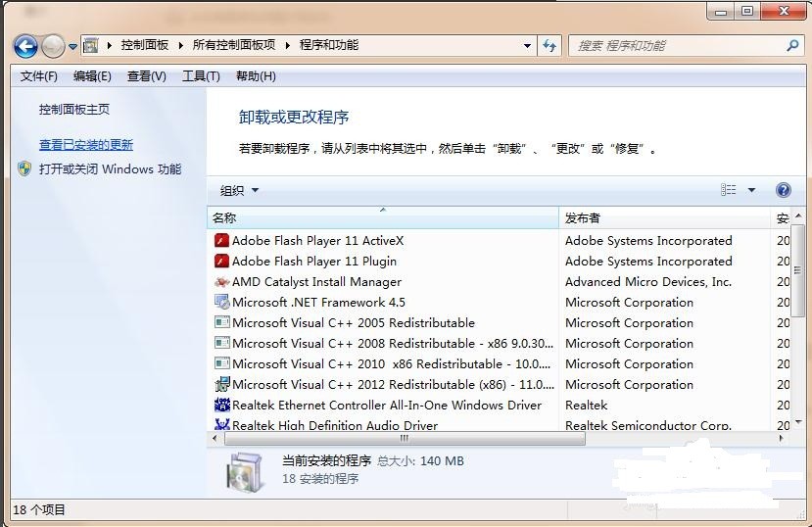Viewport: 812px width, 527px height.
Task: Open the 工具(T) menu
Action: point(201,76)
